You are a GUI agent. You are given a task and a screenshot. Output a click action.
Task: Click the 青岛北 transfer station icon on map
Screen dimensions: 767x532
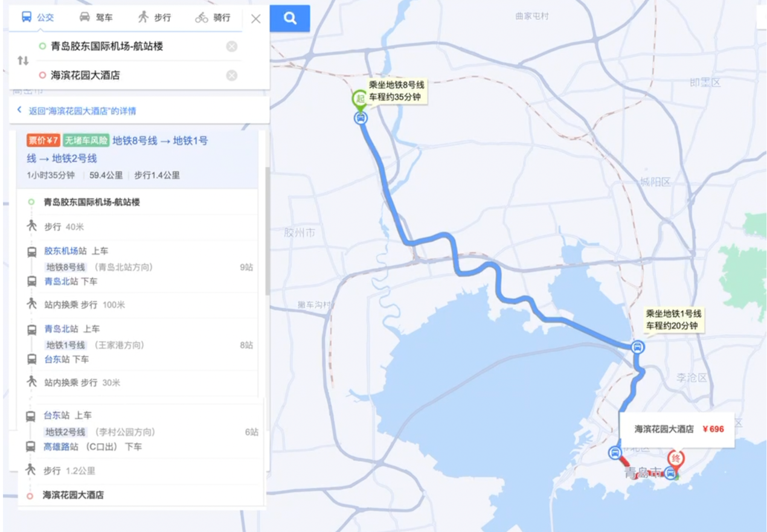(637, 347)
